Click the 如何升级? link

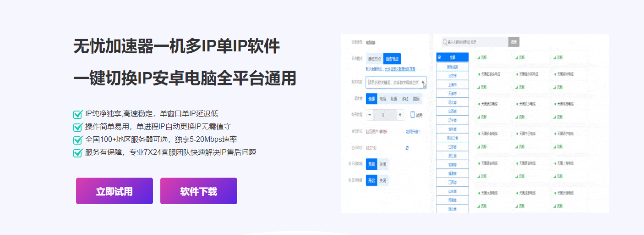412,132
